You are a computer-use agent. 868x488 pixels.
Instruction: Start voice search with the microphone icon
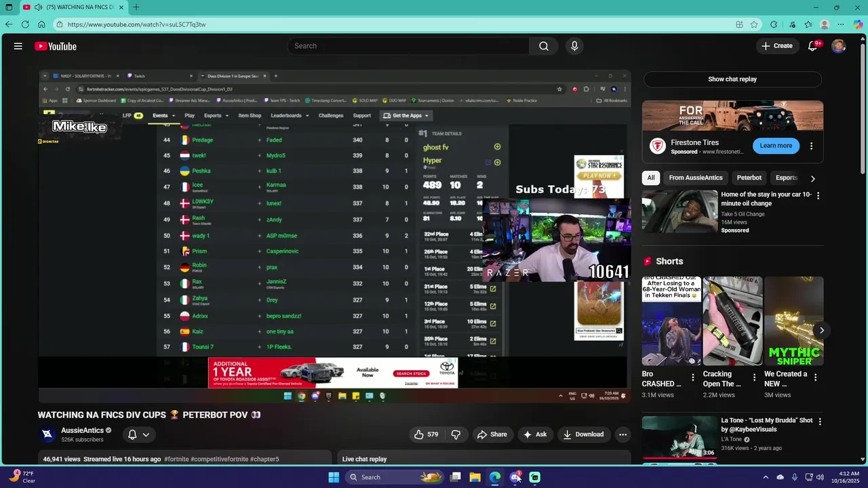pyautogui.click(x=574, y=46)
